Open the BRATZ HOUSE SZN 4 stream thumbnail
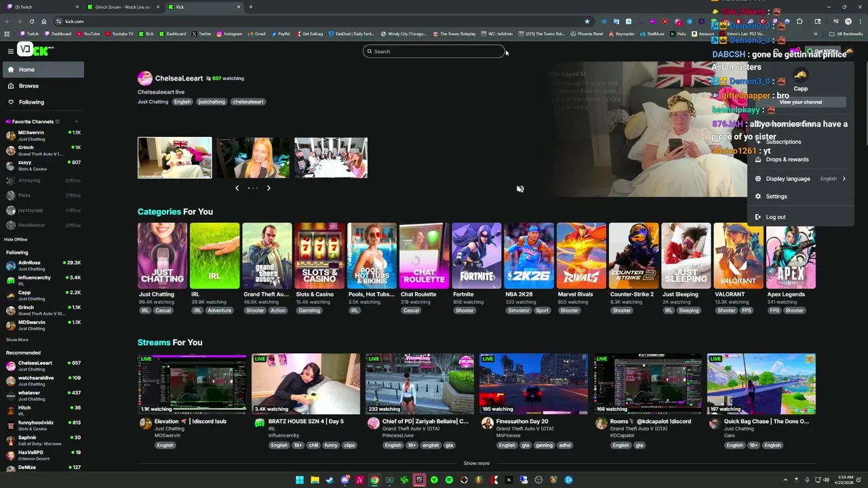Viewport: 868px width, 488px height. [x=306, y=384]
